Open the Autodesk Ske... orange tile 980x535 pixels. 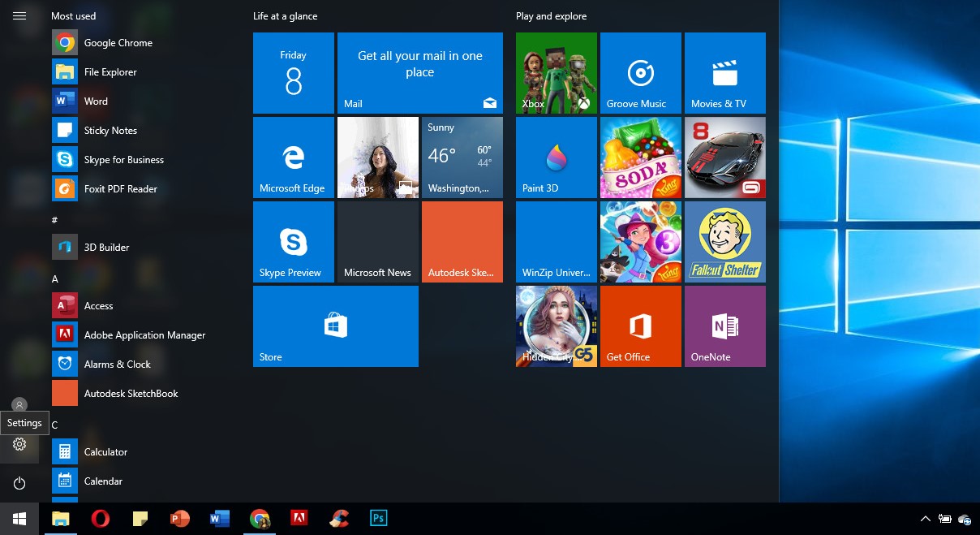[x=462, y=242]
